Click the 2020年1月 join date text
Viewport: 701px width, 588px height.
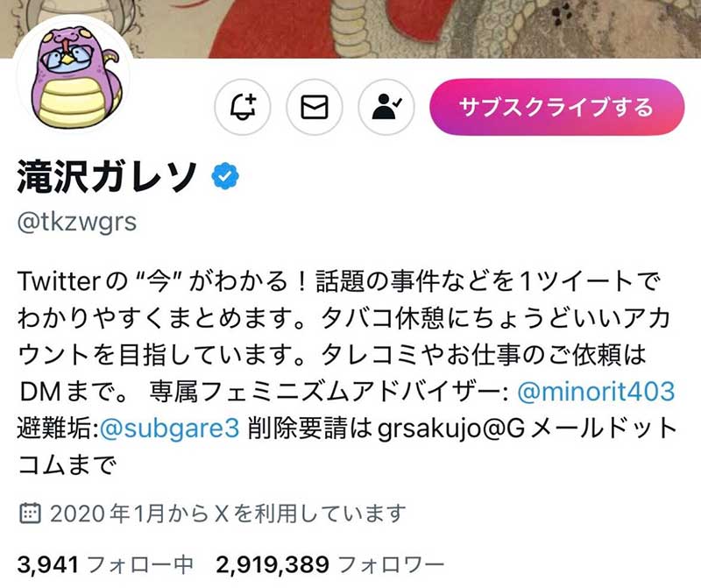pyautogui.click(x=107, y=514)
